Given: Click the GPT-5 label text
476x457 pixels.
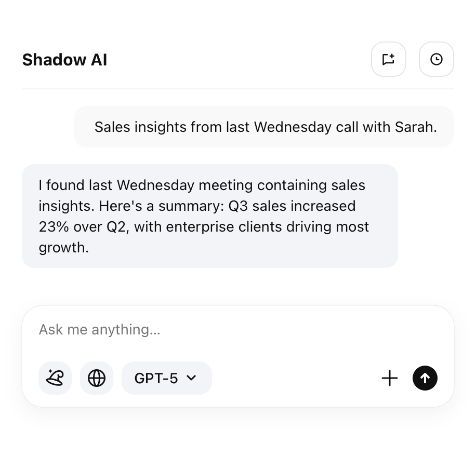Looking at the screenshot, I should tap(156, 378).
